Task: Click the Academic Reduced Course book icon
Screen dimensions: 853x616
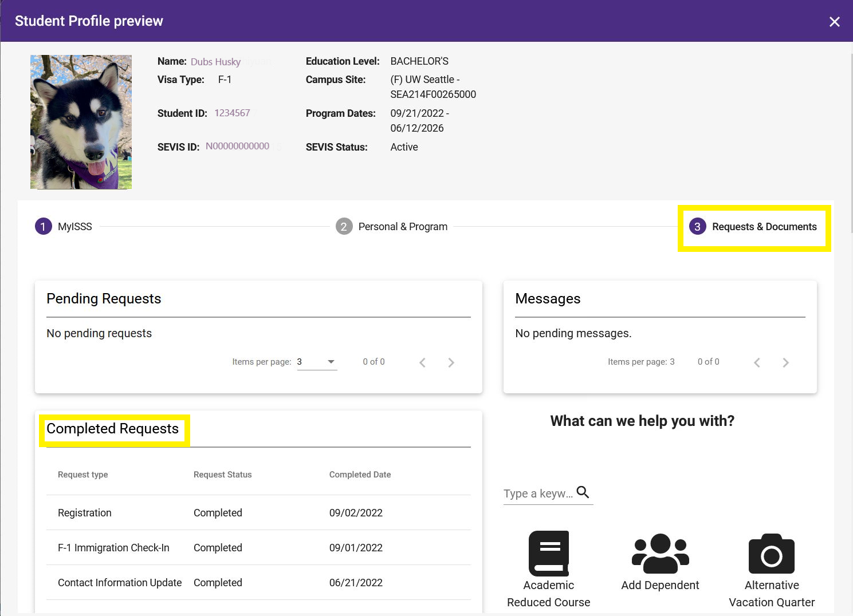Action: click(548, 553)
